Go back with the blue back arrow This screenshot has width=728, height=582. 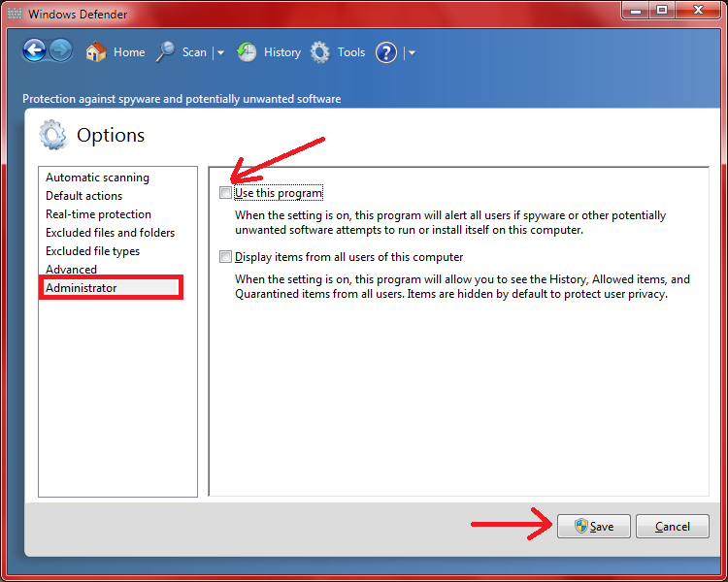click(x=34, y=50)
